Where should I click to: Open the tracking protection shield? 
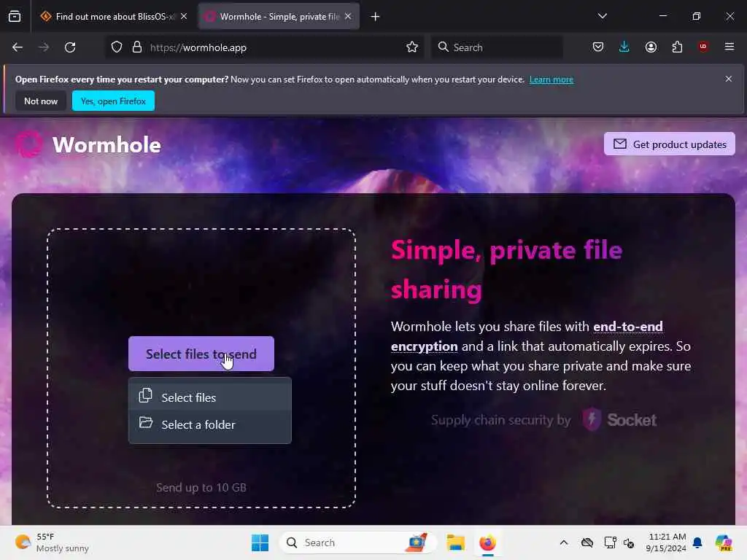(117, 47)
